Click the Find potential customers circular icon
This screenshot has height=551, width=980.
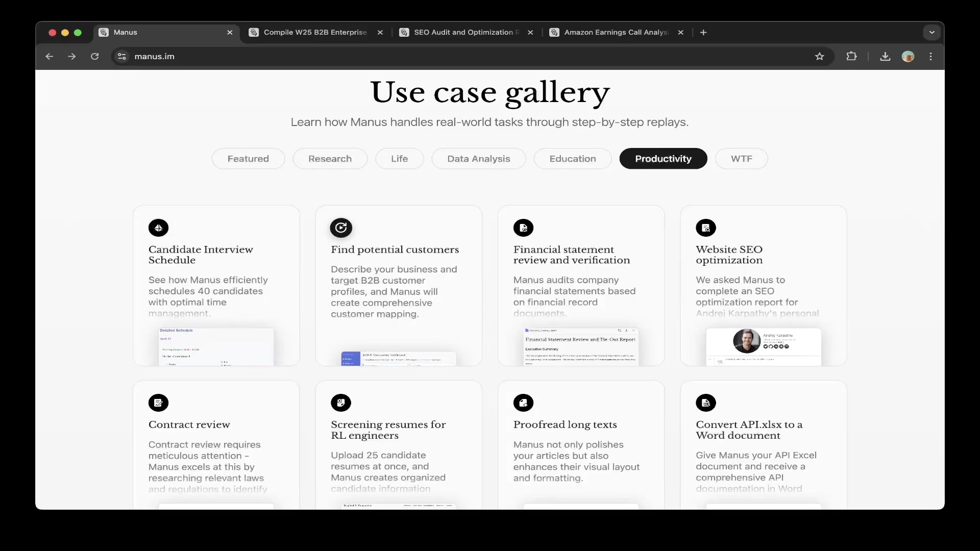click(x=341, y=228)
